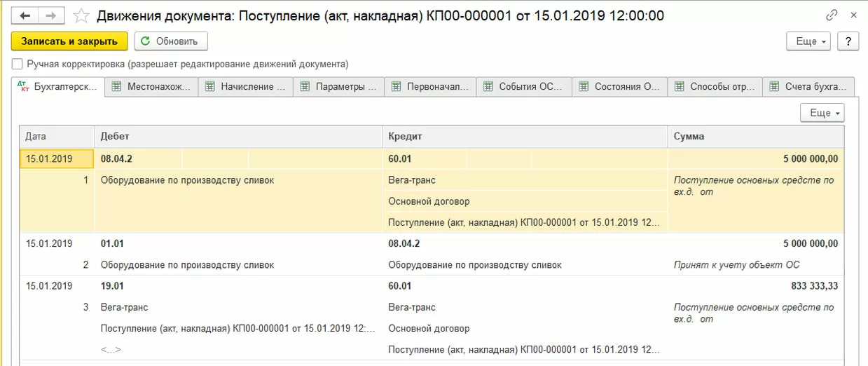
Task: Switch to the Начисление tab
Action: tap(252, 87)
